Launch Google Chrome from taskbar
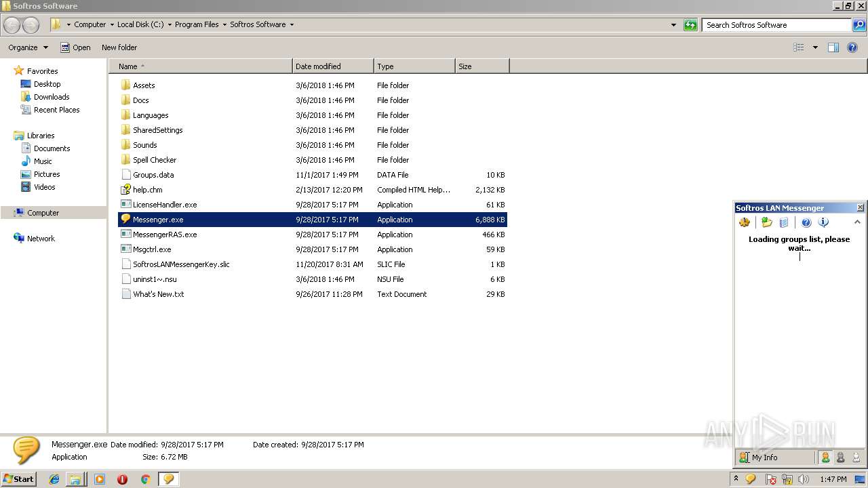This screenshot has width=868, height=488. pos(145,479)
